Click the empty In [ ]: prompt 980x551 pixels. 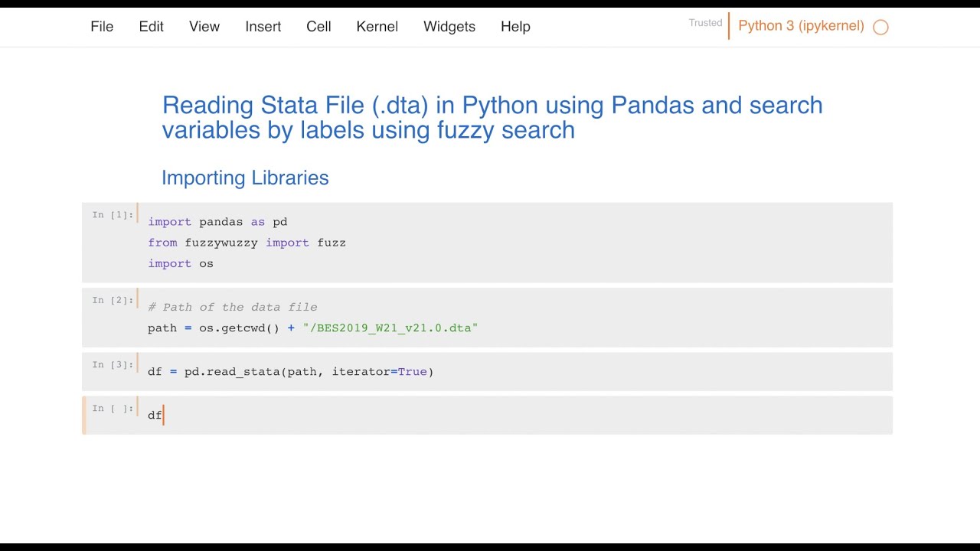113,408
